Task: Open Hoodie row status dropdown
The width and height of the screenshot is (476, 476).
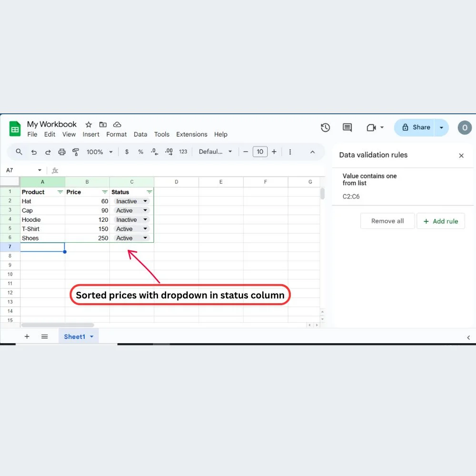Action: [145, 219]
